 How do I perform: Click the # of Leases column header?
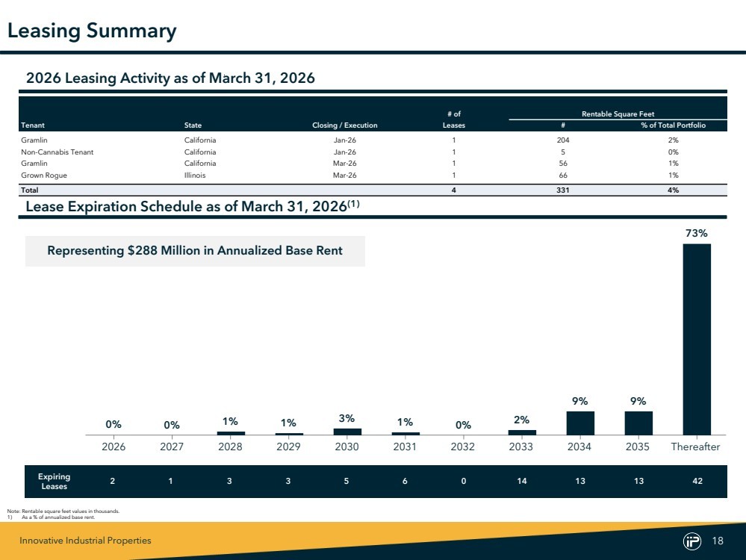pyautogui.click(x=454, y=119)
